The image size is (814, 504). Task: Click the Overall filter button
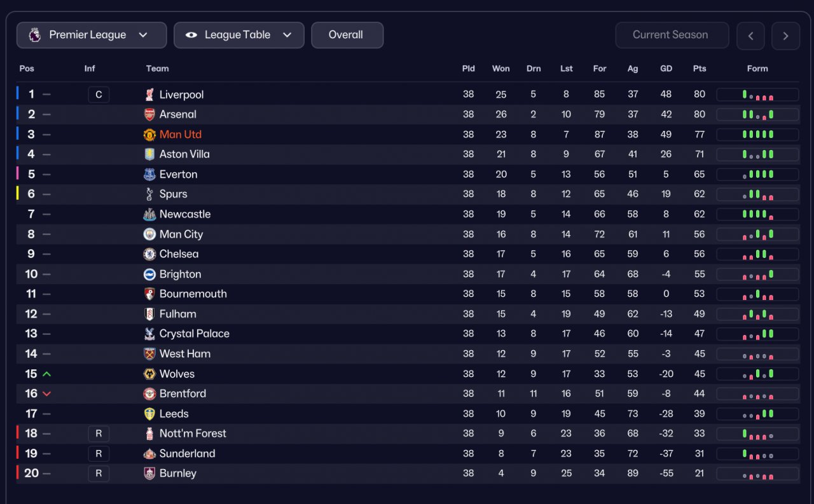pos(347,35)
